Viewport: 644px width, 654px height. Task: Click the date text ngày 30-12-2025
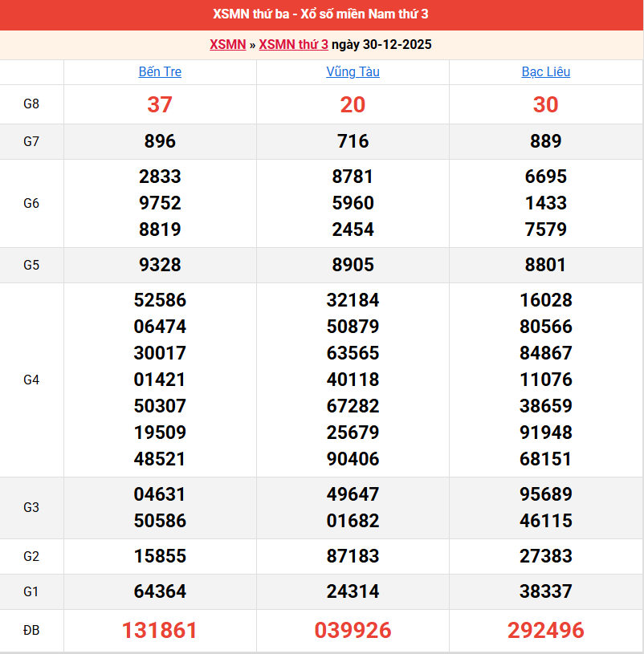(382, 45)
